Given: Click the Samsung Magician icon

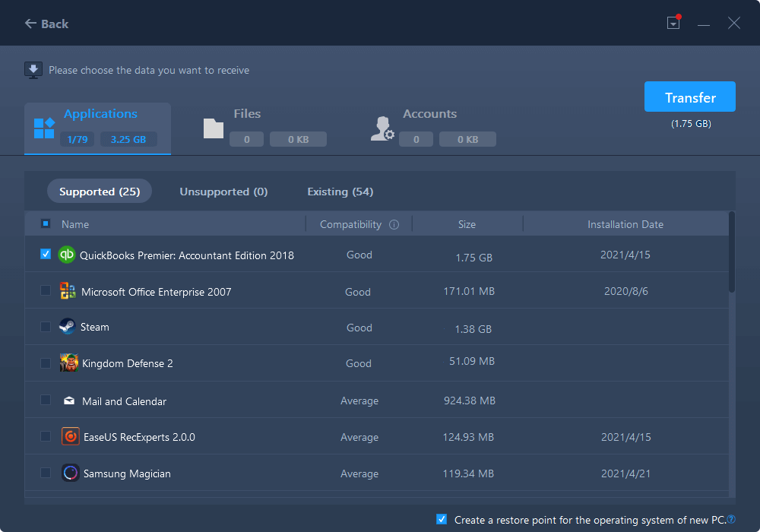Looking at the screenshot, I should pos(70,473).
